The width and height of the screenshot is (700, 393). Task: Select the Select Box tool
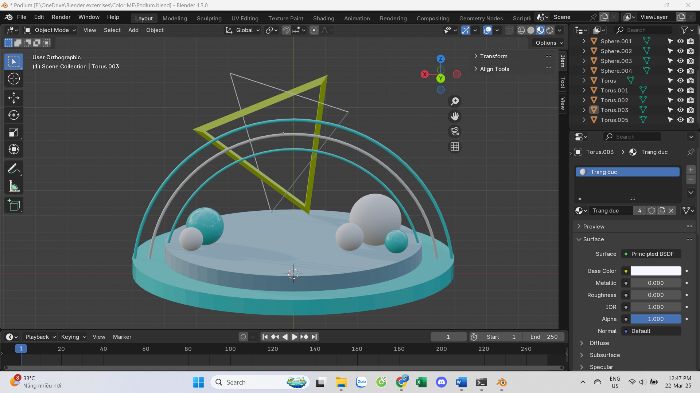pyautogui.click(x=14, y=61)
